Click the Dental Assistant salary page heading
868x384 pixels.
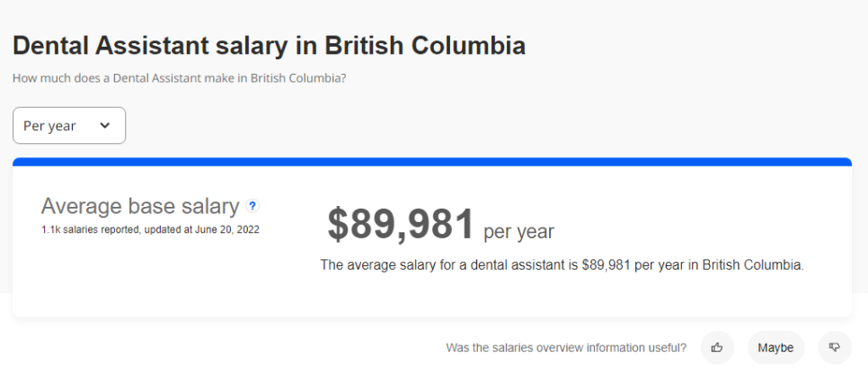[x=269, y=46]
